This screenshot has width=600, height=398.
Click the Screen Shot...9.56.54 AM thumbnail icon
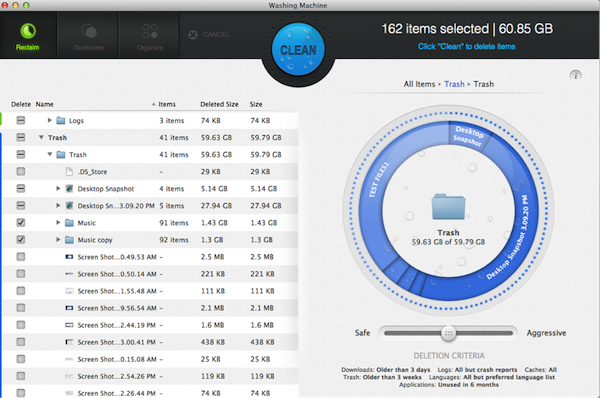pos(69,308)
